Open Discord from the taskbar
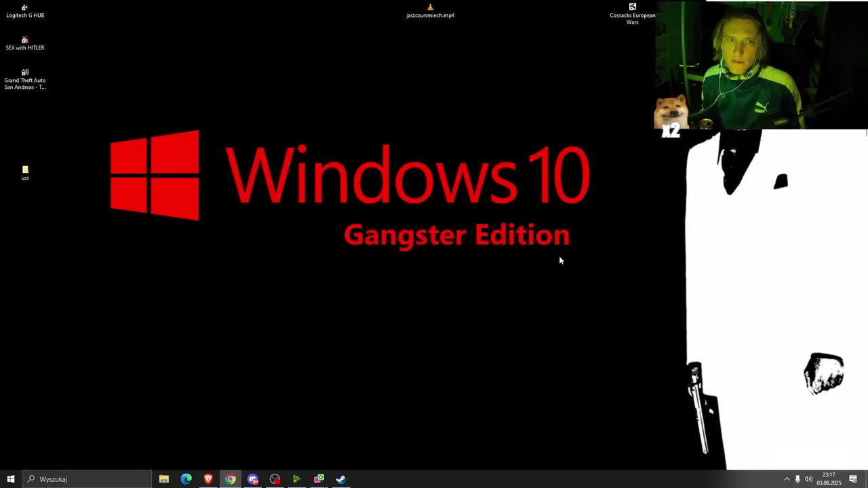Screen dimensions: 868x488 tap(253, 479)
